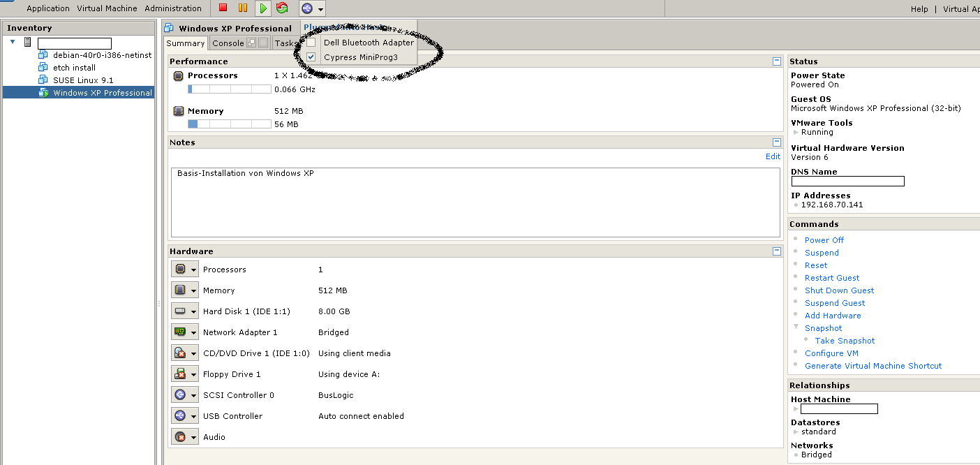Click the Power Off command link

pyautogui.click(x=824, y=240)
